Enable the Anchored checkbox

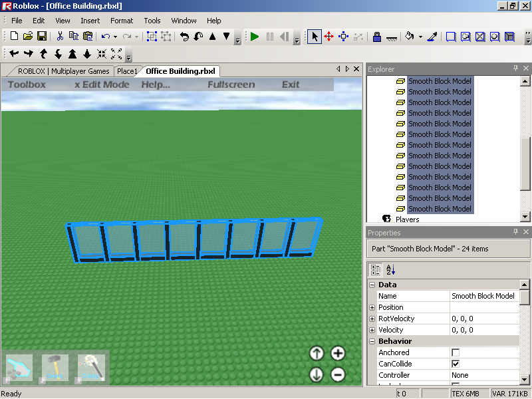(456, 352)
